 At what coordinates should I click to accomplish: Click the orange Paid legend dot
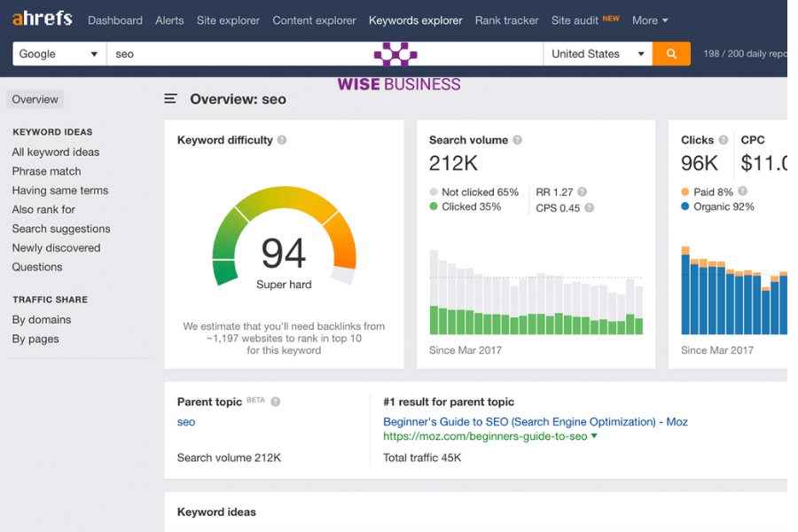[685, 192]
